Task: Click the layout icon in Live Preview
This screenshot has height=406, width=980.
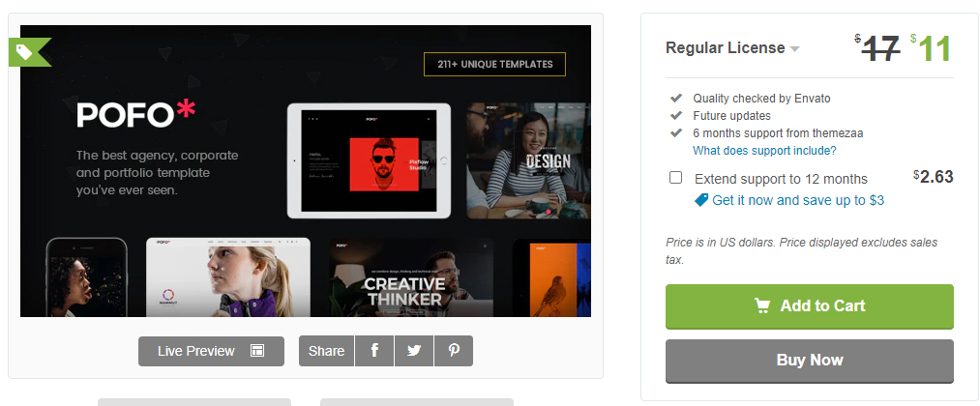Action: tap(257, 350)
